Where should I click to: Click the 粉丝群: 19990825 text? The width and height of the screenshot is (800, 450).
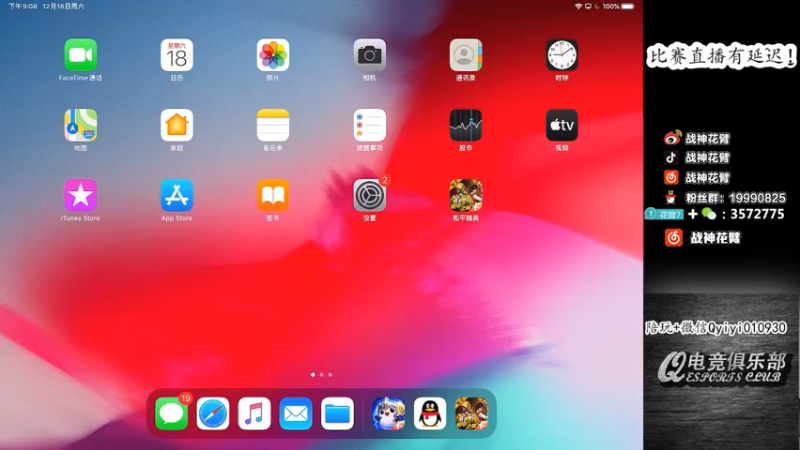tap(736, 198)
